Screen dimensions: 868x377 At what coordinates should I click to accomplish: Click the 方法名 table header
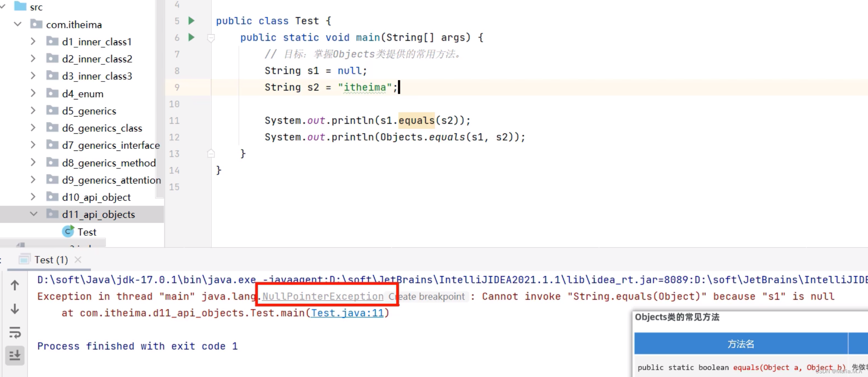741,344
